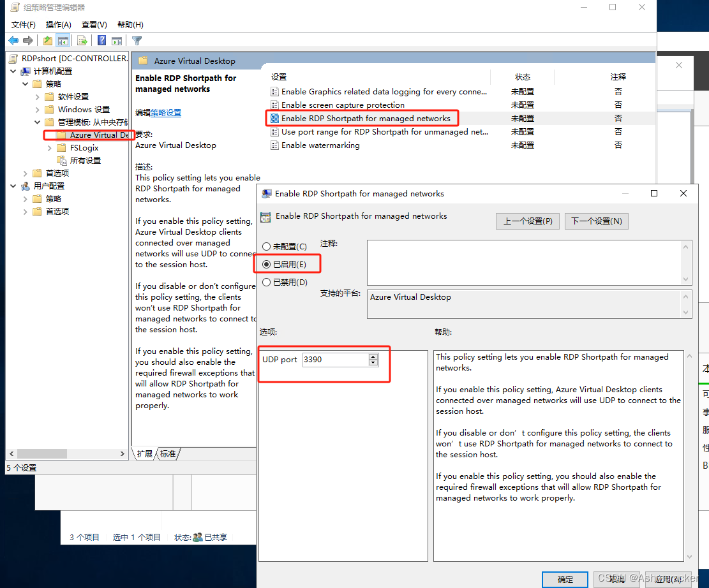Open the 查看(V) menu
709x588 pixels.
click(94, 25)
